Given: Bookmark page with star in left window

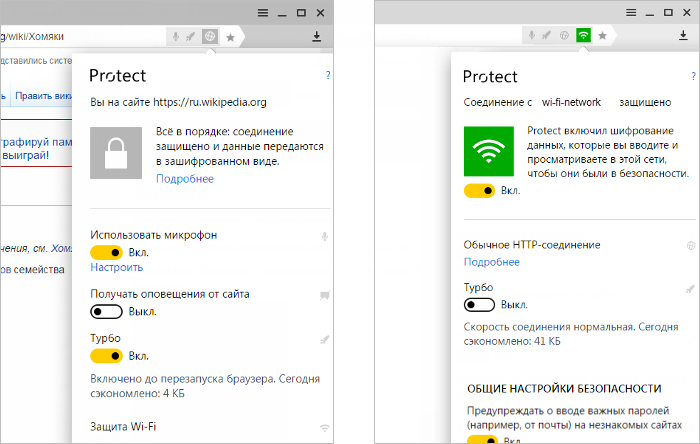Looking at the screenshot, I should coord(230,37).
